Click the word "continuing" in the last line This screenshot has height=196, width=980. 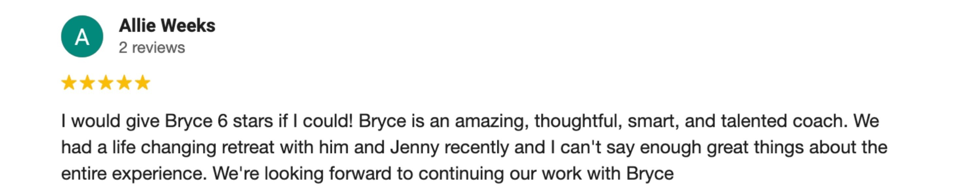click(461, 174)
